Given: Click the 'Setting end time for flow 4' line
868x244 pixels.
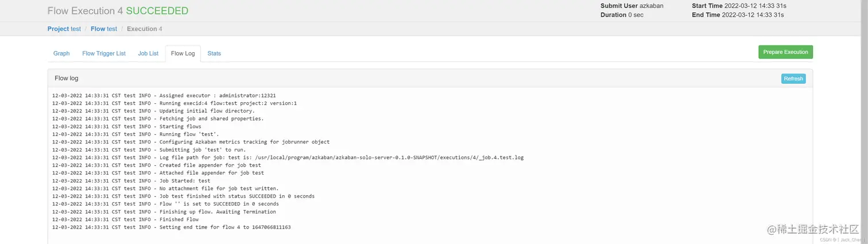Looking at the screenshot, I should [172, 227].
